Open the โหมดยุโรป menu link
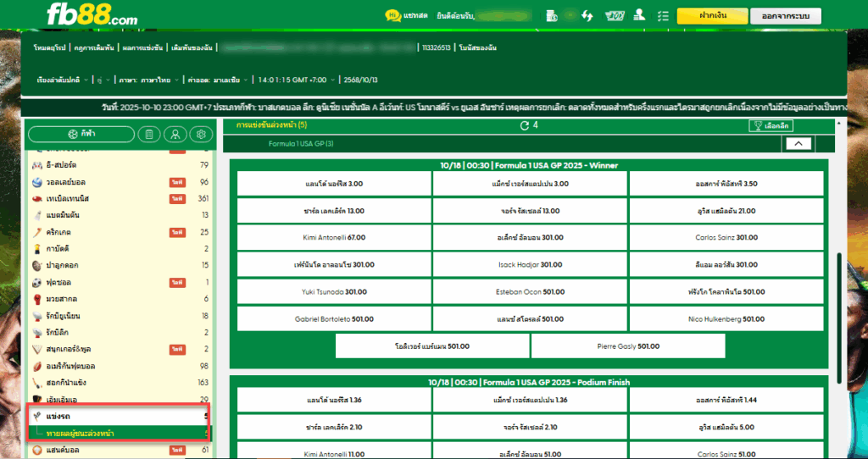Viewport: 868px width, 459px height. click(49, 48)
